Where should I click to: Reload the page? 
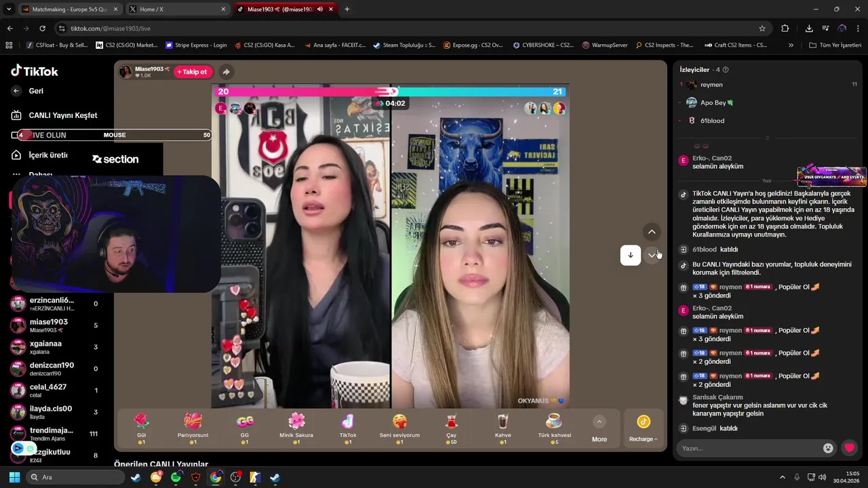point(42,28)
